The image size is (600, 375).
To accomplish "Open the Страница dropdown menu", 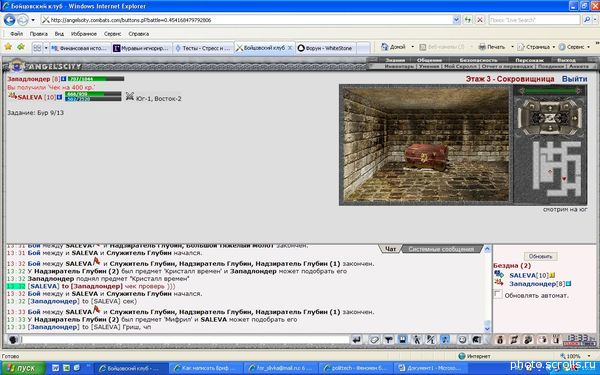I will [535, 47].
